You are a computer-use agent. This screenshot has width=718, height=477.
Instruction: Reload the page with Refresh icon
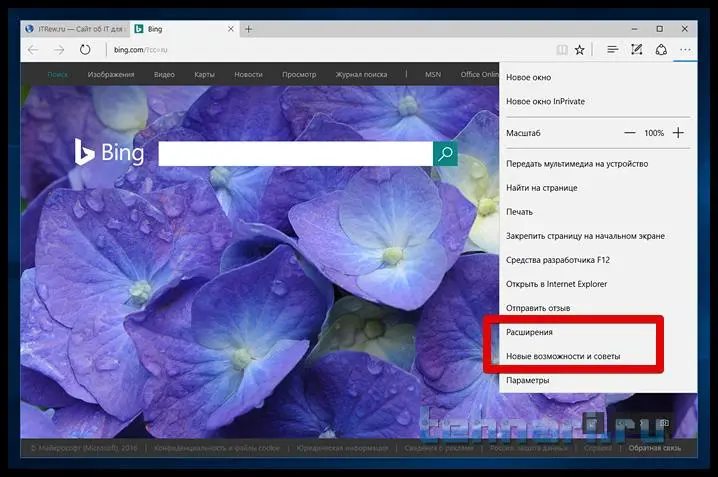pos(85,49)
